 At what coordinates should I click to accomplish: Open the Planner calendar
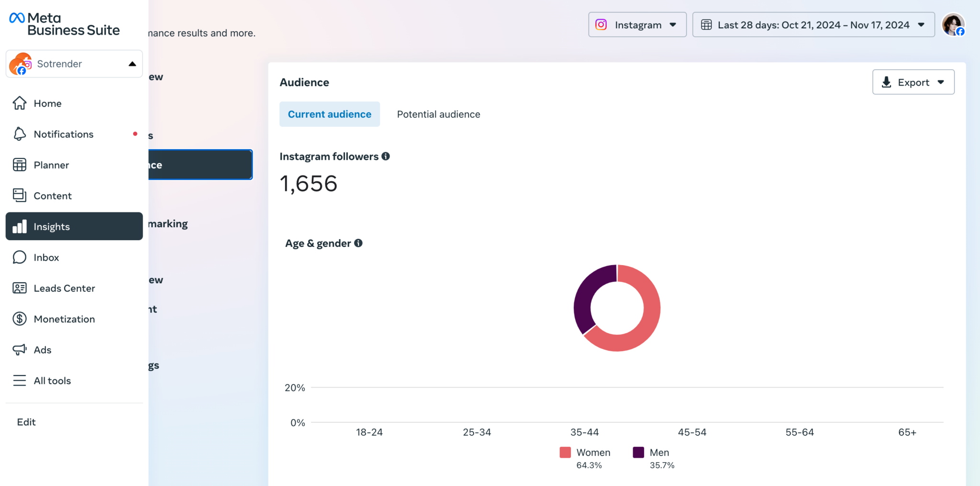pos(52,165)
